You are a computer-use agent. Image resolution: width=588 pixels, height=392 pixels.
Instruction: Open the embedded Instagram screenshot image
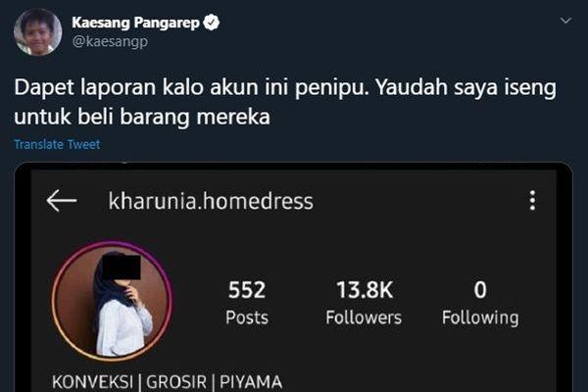click(x=294, y=277)
